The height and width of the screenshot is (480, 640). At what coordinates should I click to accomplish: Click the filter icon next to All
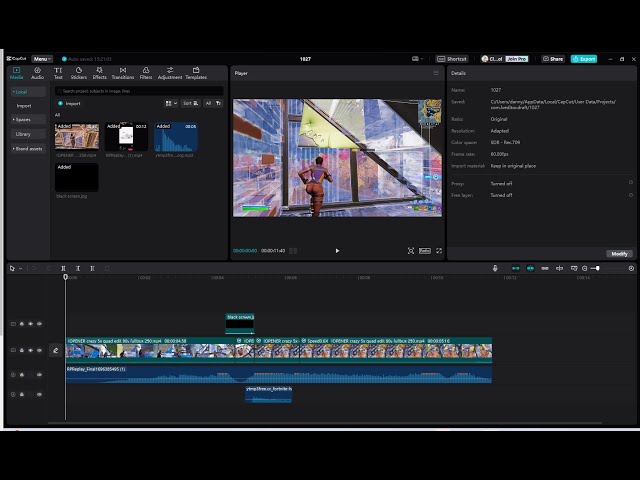coord(218,103)
